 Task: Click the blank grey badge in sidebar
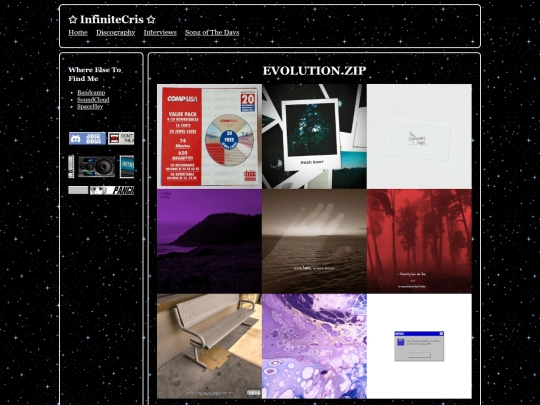tap(78, 190)
